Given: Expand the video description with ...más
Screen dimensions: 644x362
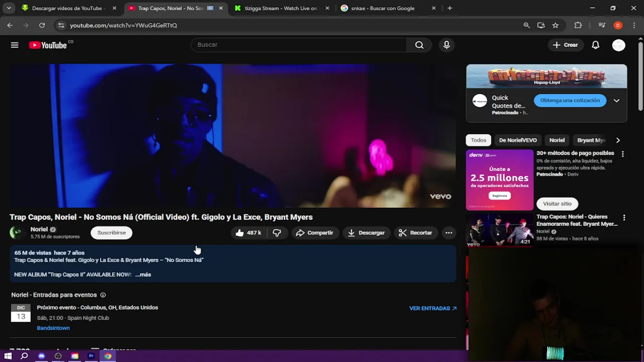Looking at the screenshot, I should point(143,275).
